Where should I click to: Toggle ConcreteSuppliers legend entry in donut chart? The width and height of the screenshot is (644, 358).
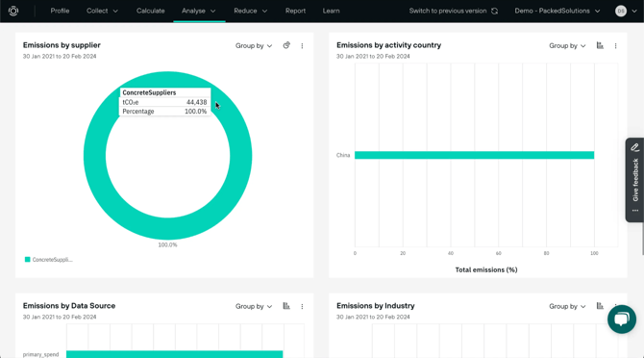(x=48, y=260)
